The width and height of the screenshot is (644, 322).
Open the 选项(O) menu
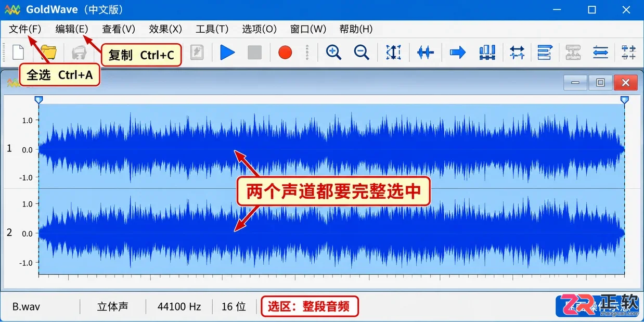point(260,29)
